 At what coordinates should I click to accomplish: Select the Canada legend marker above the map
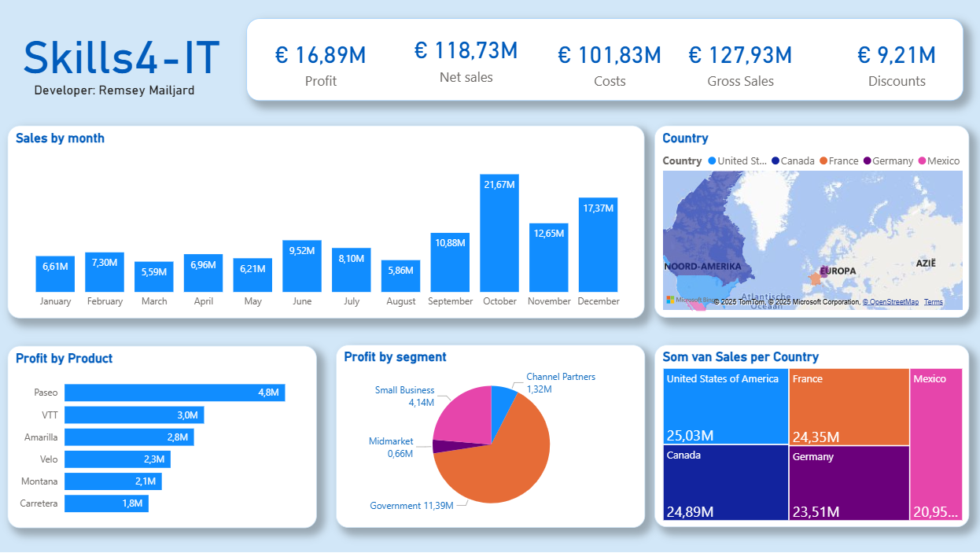coord(776,160)
